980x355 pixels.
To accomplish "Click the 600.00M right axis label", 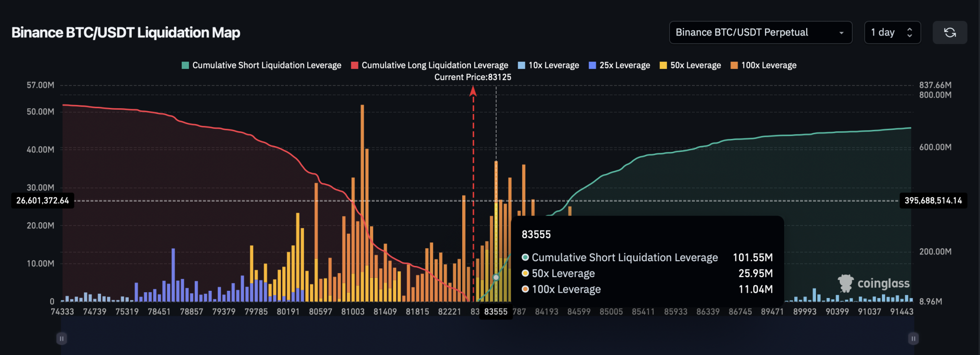I will (935, 147).
